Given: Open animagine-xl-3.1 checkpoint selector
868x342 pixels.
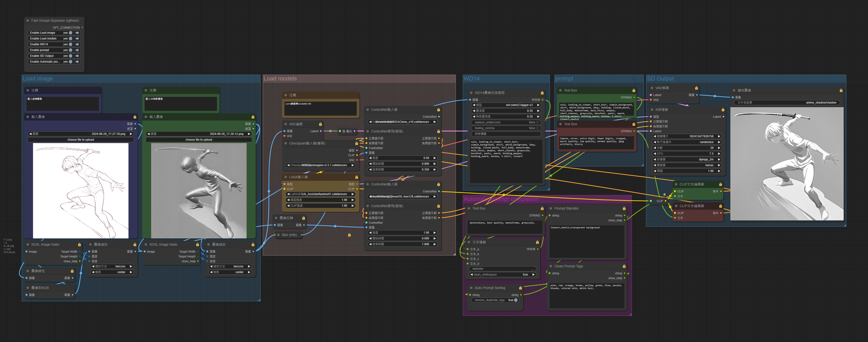Looking at the screenshot, I should click(x=320, y=165).
